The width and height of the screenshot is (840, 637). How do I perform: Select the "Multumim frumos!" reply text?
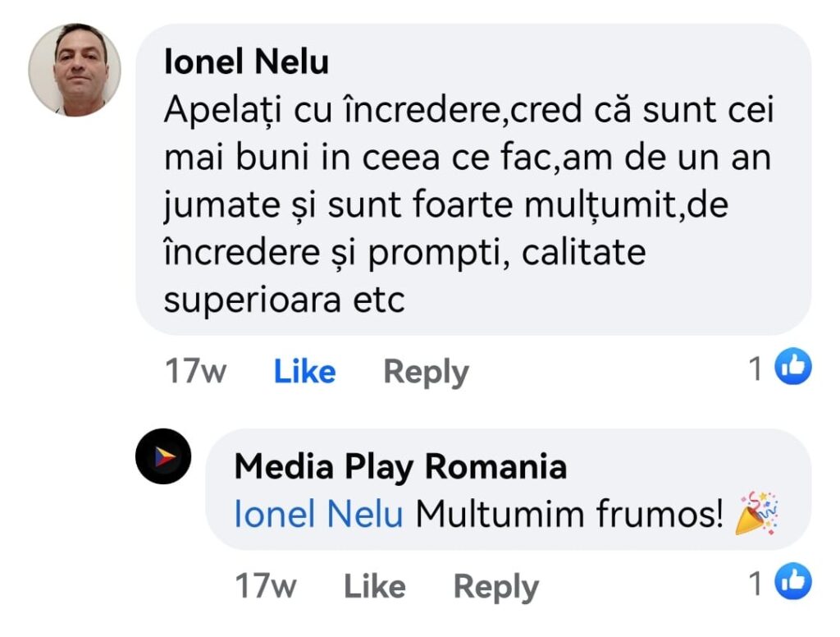[569, 515]
